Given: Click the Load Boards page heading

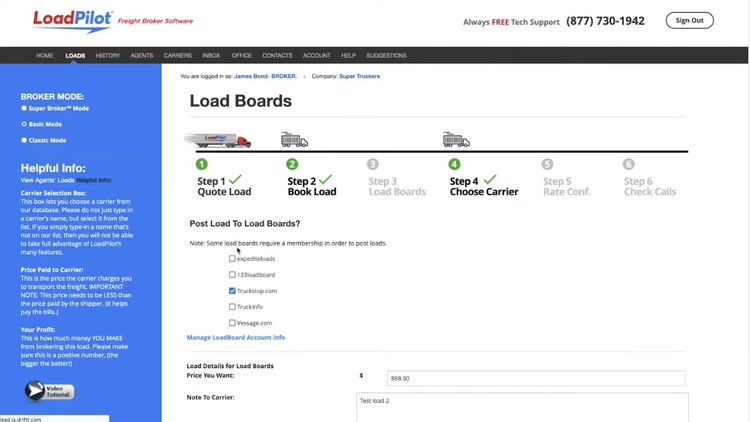Looking at the screenshot, I should pyautogui.click(x=241, y=101).
